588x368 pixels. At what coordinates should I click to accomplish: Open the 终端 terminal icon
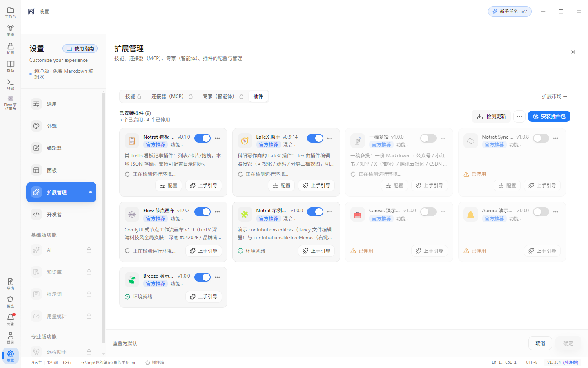pos(11,85)
